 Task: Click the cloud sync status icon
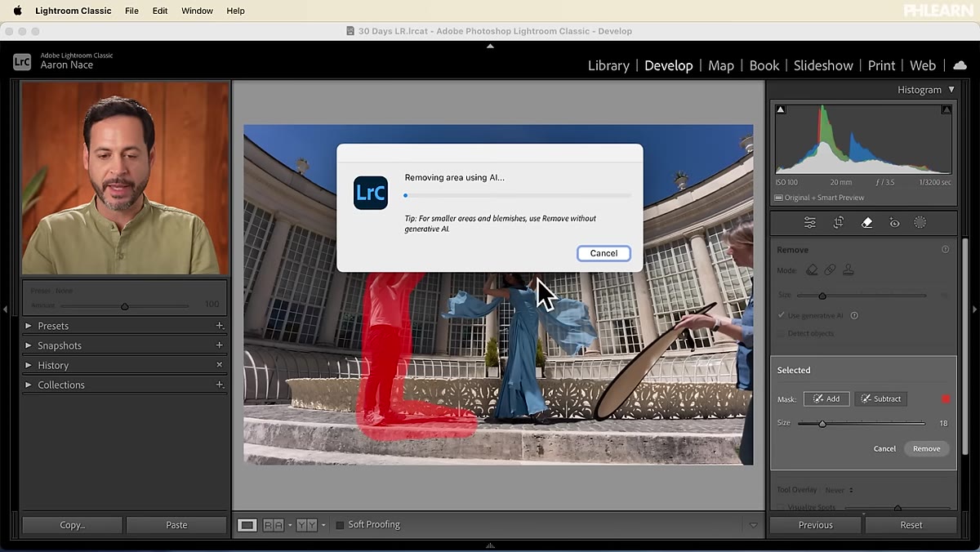coord(960,65)
